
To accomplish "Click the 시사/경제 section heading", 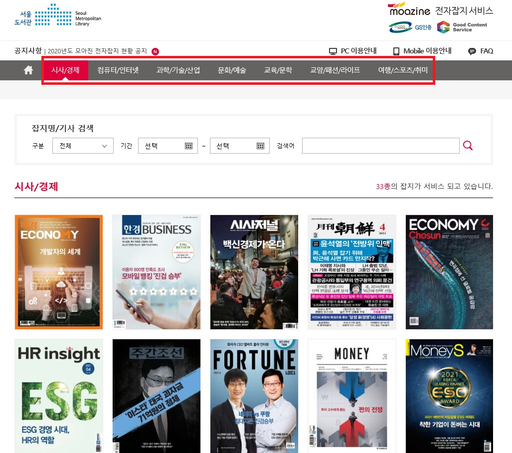I will 36,186.
